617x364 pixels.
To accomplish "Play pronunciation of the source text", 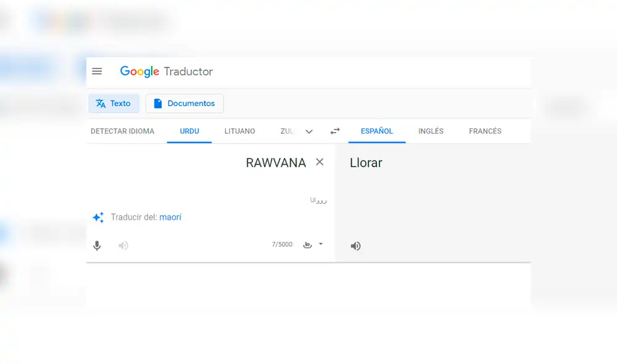I will tap(123, 245).
